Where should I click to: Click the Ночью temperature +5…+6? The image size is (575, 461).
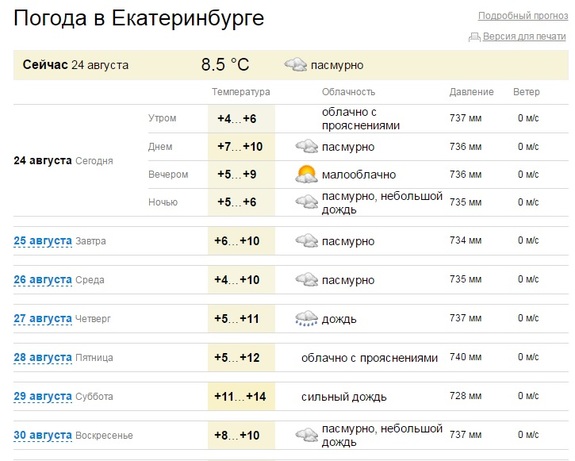[x=237, y=202]
